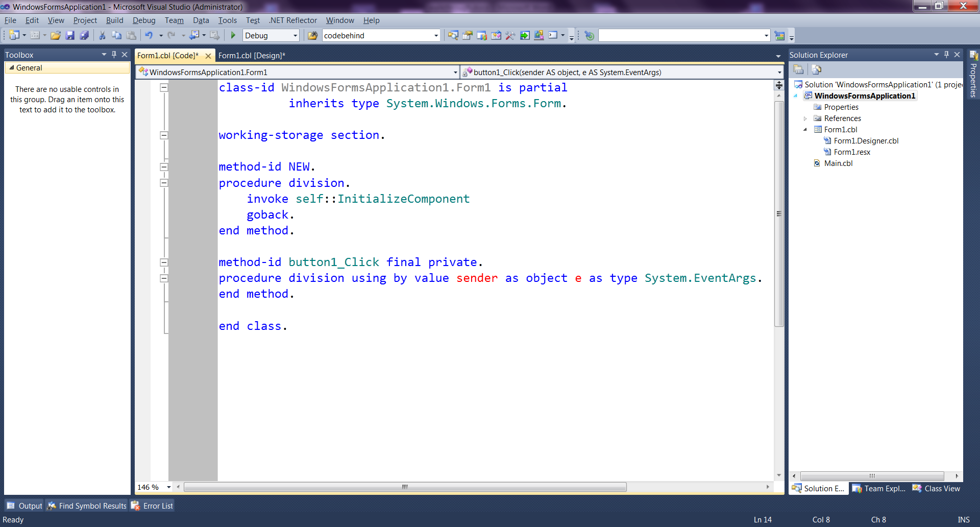The image size is (980, 527).
Task: Open the Debug configuration dropdown
Action: [295, 35]
